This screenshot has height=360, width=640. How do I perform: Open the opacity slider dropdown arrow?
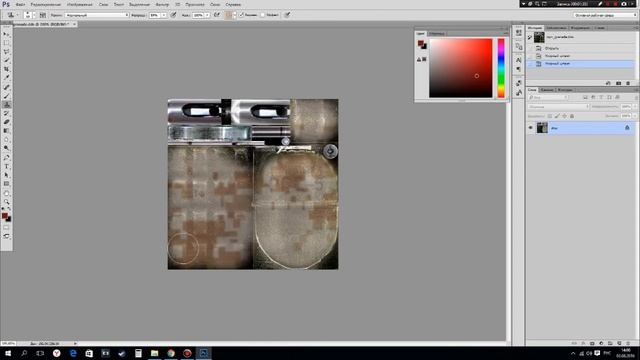point(164,15)
